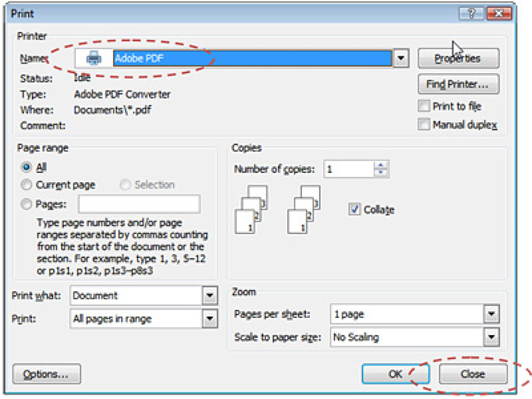
Task: Click the 1 page value field
Action: (407, 314)
